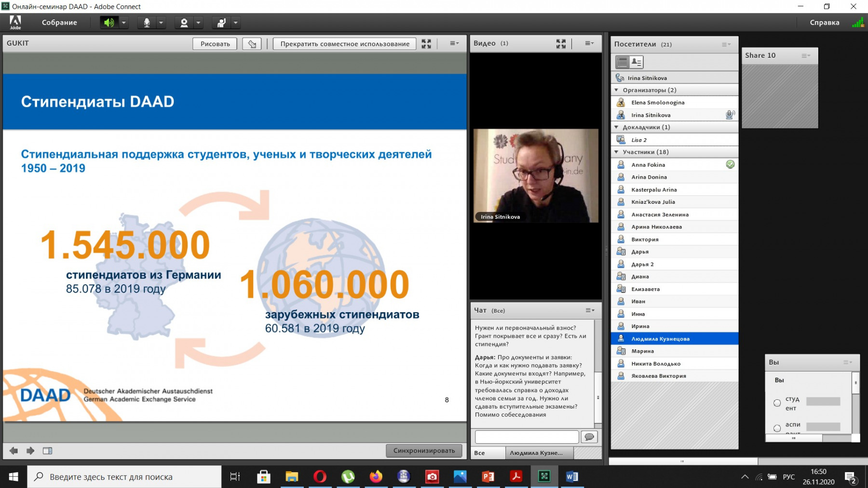Select attendee Elena Smolonogina
The width and height of the screenshot is (868, 488).
coord(675,103)
